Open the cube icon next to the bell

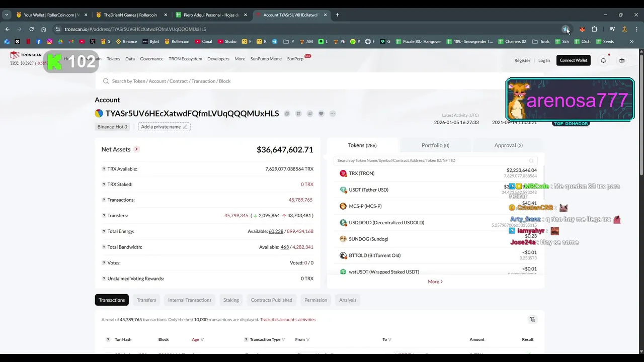[x=622, y=60]
